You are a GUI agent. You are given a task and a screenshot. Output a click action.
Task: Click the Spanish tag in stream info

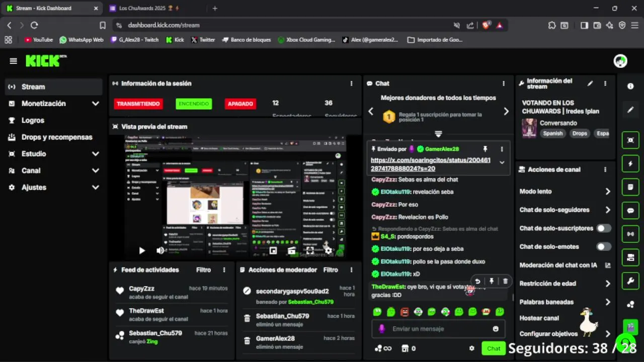(552, 134)
